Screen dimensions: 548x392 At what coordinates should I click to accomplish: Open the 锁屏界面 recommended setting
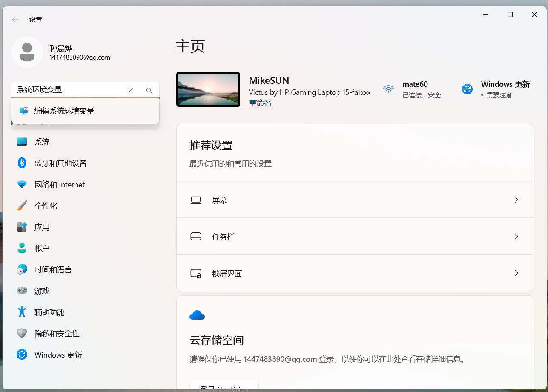[355, 273]
